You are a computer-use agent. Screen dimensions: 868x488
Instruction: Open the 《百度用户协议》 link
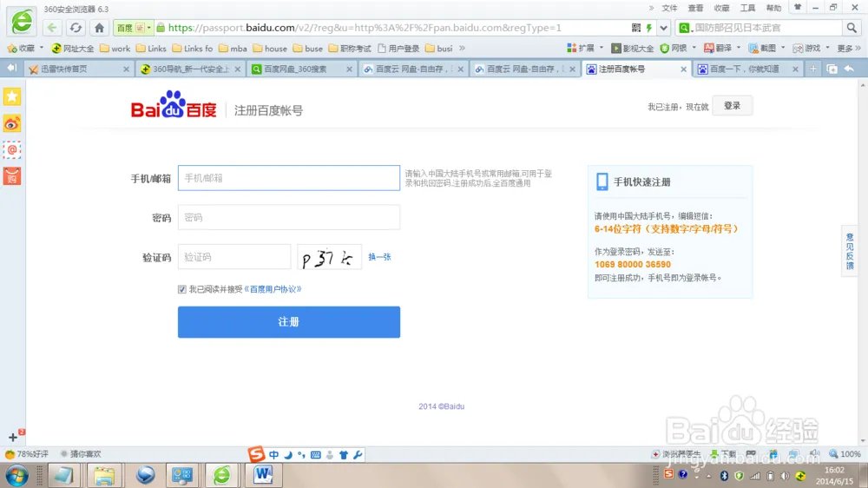tap(273, 289)
